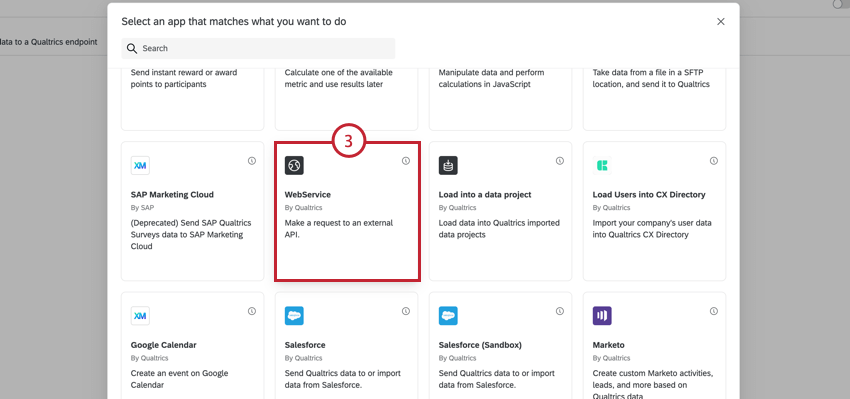
Task: Click clock icon on Load Users into CX Directory card
Action: point(714,161)
